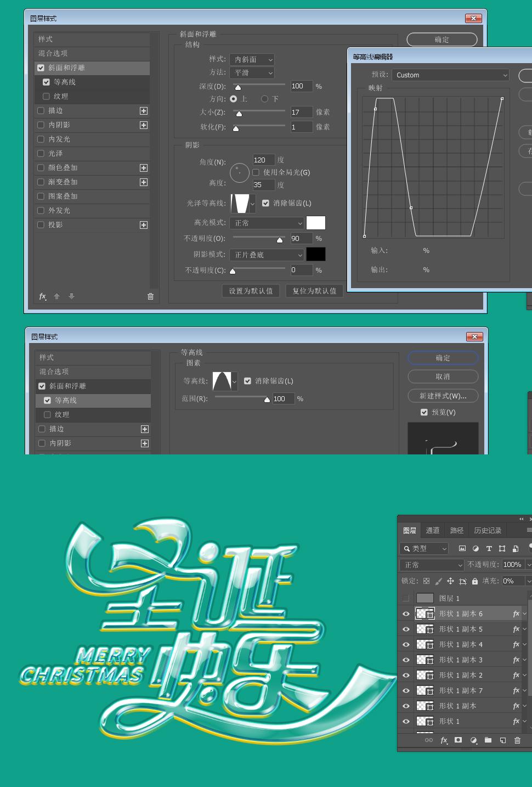Switch to the 历史记录 tab
The width and height of the screenshot is (532, 787).
tap(488, 530)
